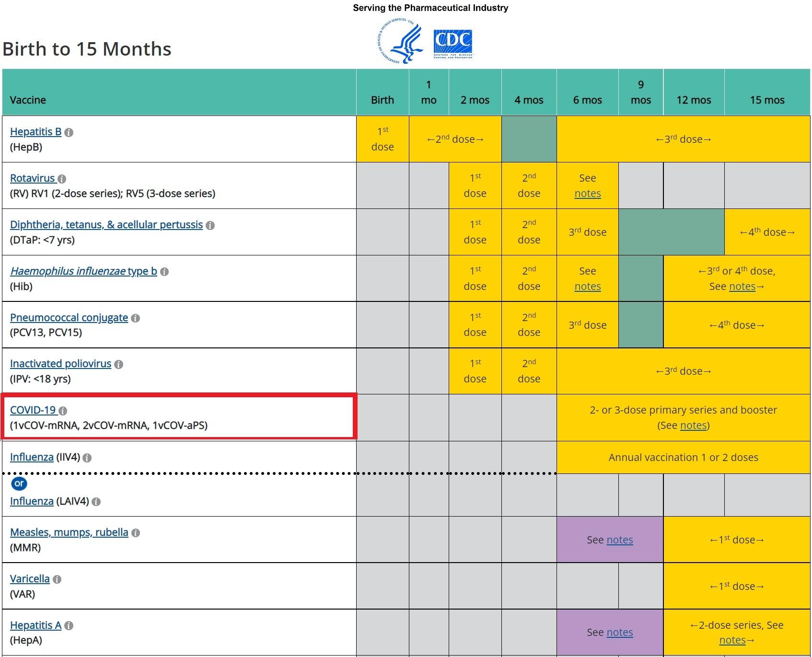Click info icon next to Varicella

click(57, 579)
